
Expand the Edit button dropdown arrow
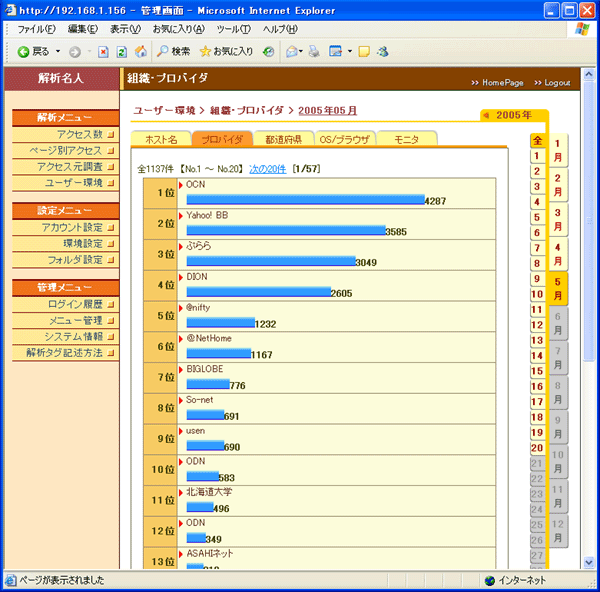point(350,51)
